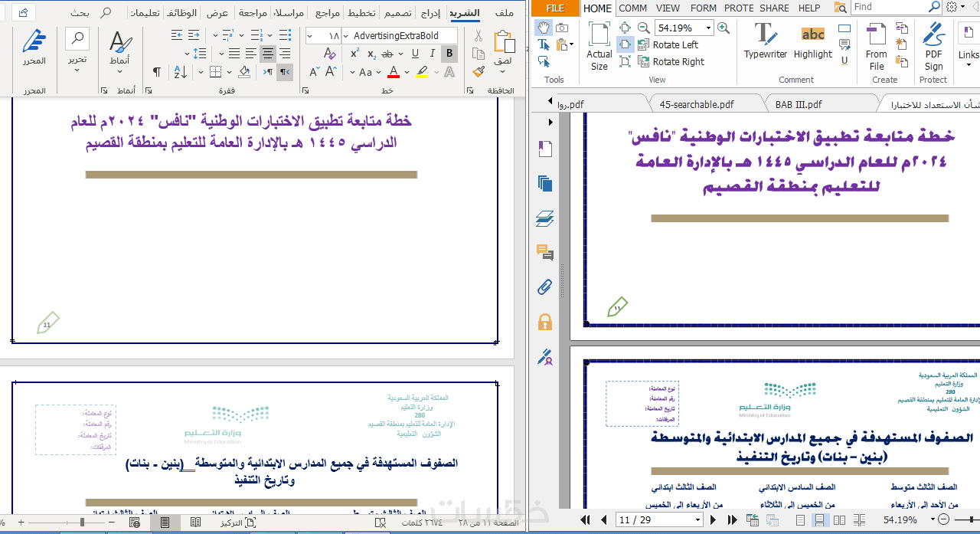Open font color dropdown arrow in Word

405,72
